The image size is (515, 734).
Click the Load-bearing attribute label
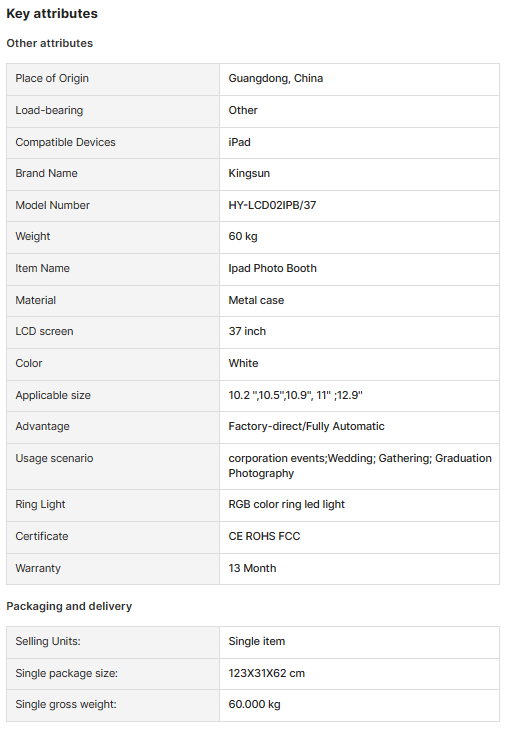click(x=49, y=110)
